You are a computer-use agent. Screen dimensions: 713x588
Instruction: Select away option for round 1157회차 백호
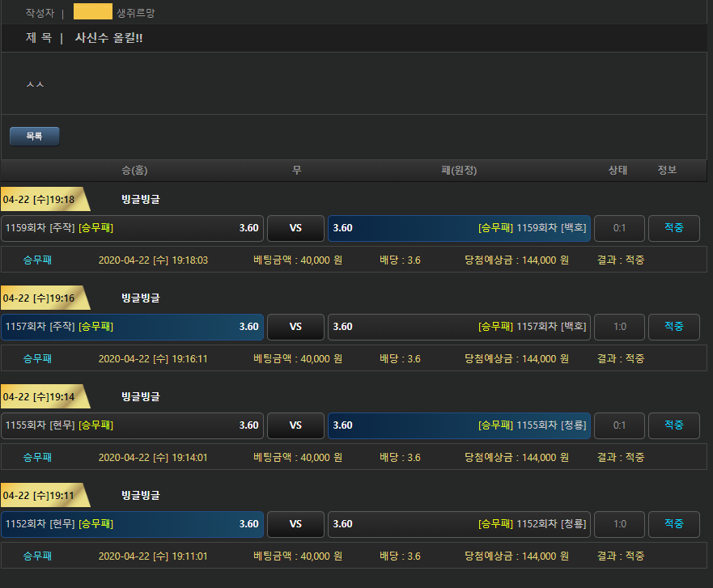click(x=459, y=327)
